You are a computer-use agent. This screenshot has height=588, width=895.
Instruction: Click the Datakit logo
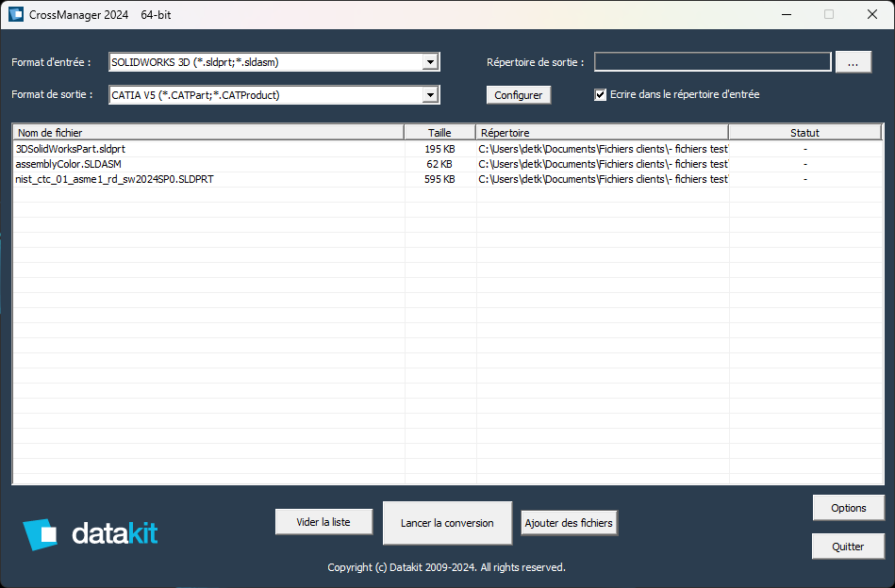[x=91, y=534]
